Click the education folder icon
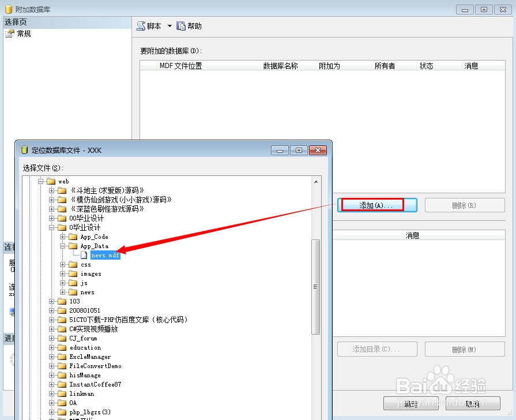The image size is (516, 420). click(x=62, y=347)
